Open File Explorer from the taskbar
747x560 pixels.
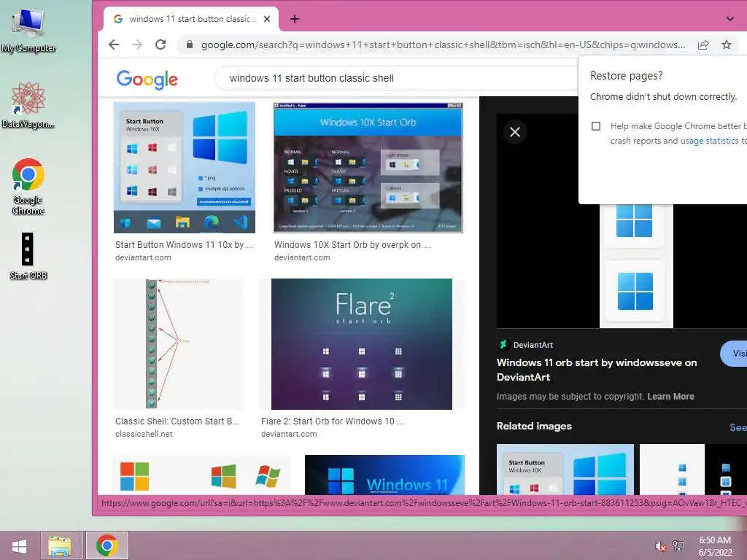click(x=60, y=545)
